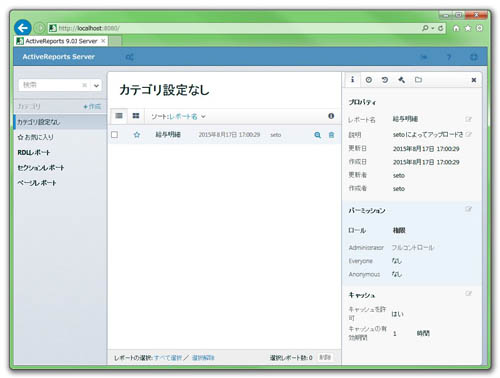500x378 pixels.
Task: Click the info icon in sort bar
Action: click(331, 116)
